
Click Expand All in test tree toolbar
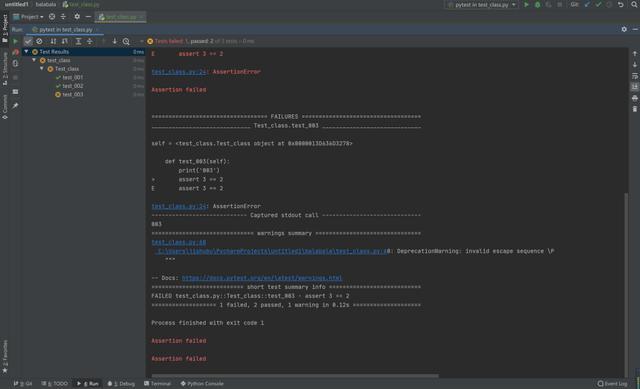(x=78, y=41)
